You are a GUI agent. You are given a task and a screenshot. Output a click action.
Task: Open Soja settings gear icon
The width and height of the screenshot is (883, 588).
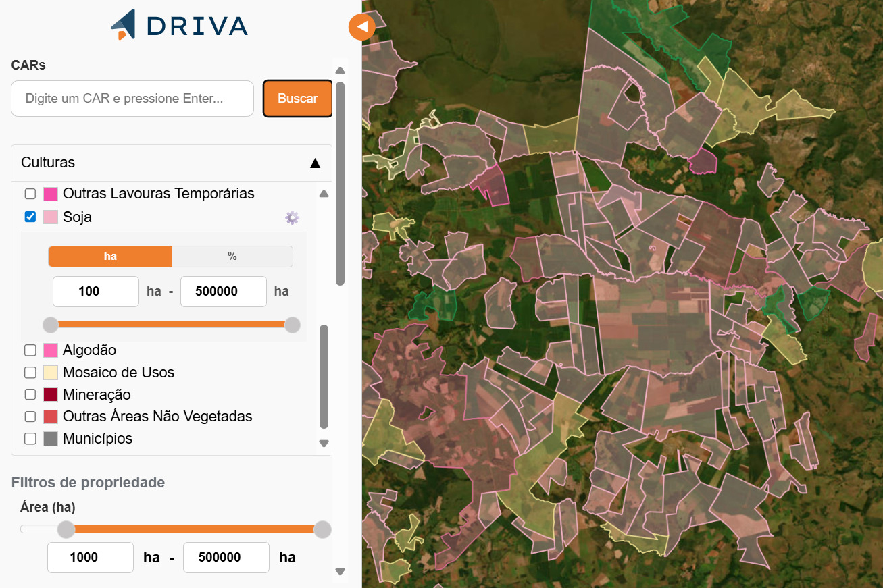pos(292,217)
